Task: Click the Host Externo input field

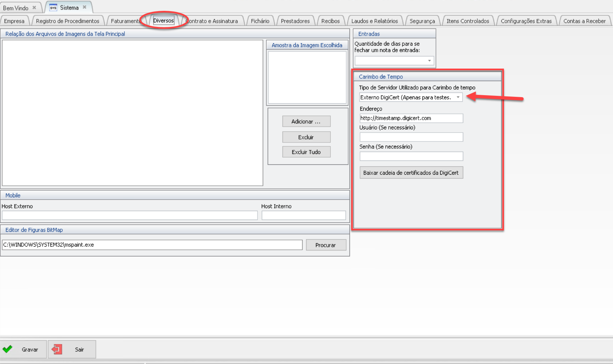Action: tap(129, 215)
